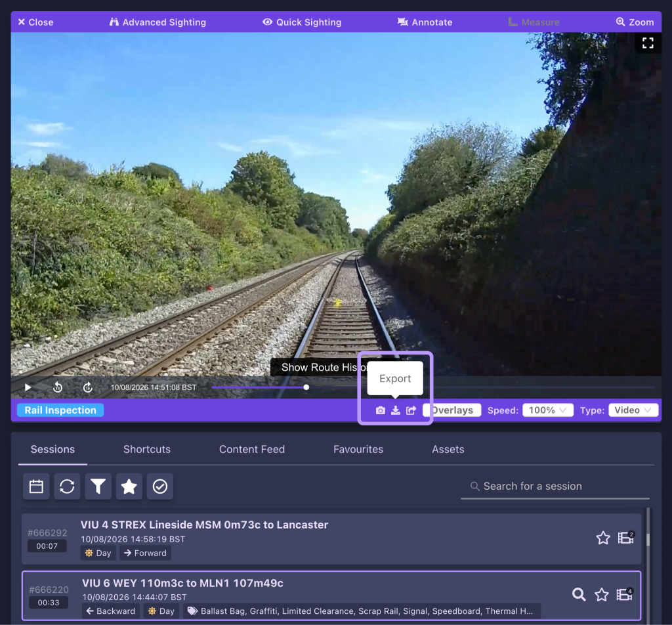
Task: Open the calendar date filter
Action: pos(36,486)
